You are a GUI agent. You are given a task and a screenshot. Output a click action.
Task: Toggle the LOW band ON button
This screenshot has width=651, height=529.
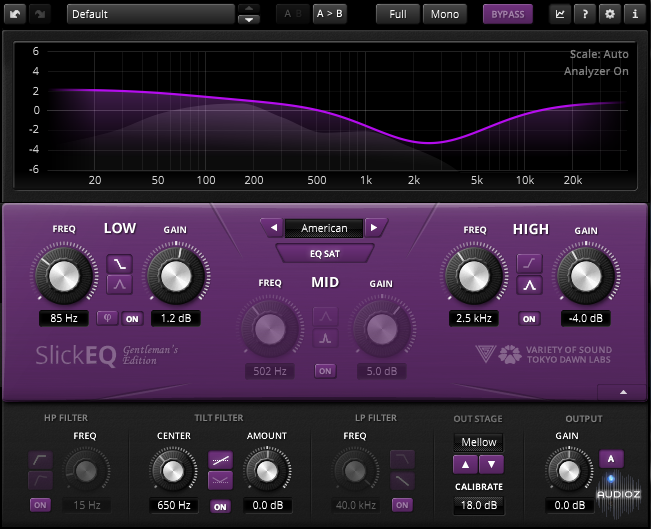click(132, 319)
